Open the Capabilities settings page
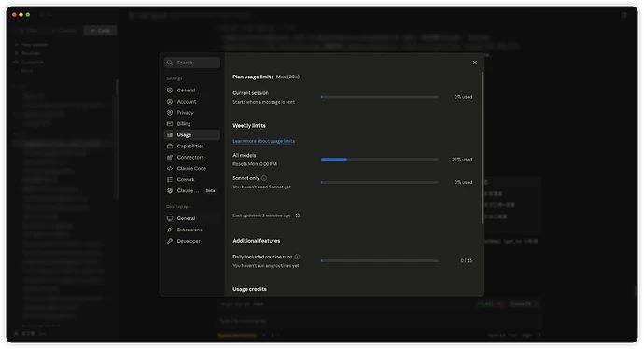644x349 pixels. coord(192,146)
